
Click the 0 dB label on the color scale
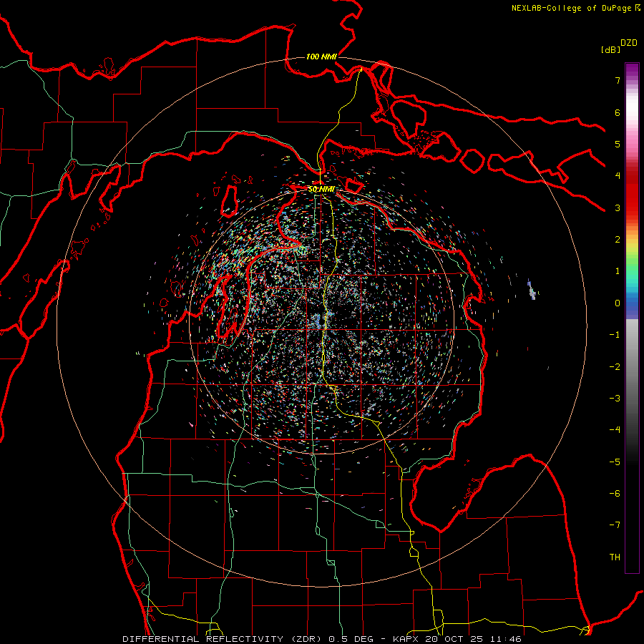coord(618,303)
